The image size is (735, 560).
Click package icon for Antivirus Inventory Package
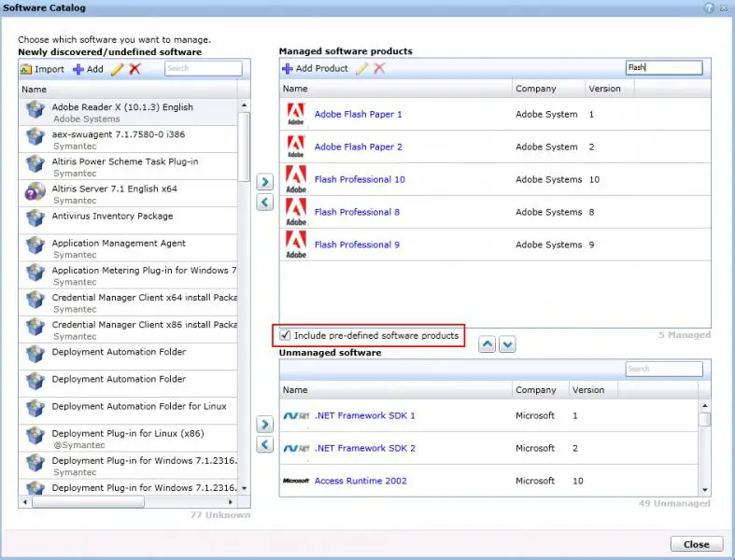(x=35, y=217)
